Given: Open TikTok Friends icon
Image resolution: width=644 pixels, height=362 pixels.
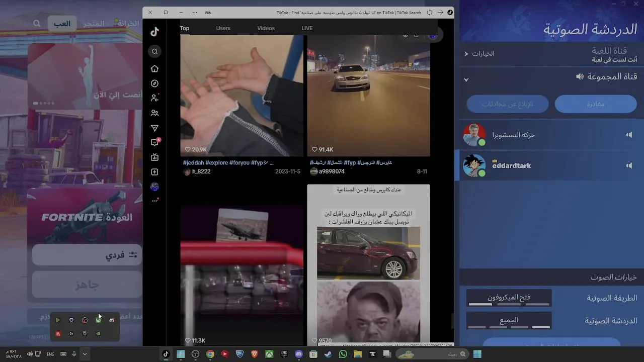Looking at the screenshot, I should [154, 113].
